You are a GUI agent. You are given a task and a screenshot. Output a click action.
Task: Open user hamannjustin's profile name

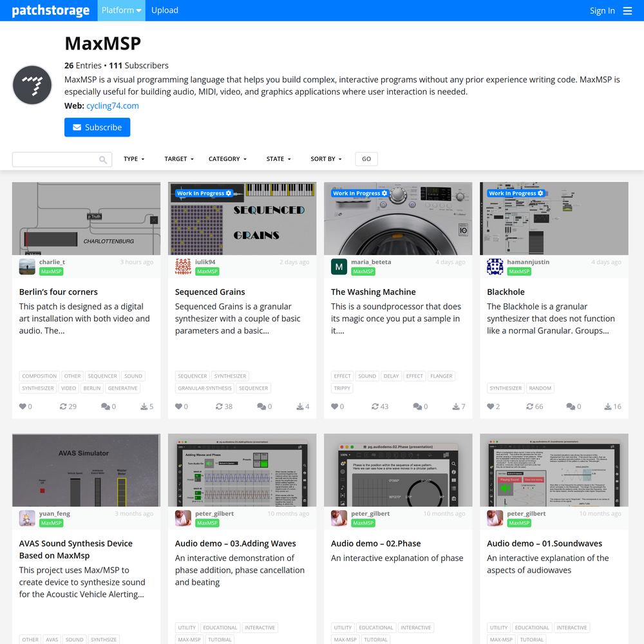528,262
